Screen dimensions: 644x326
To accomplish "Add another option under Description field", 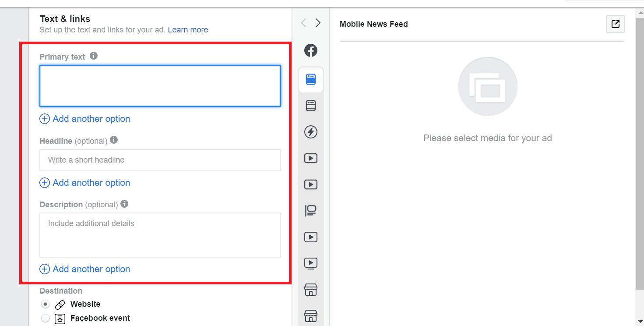I will [85, 269].
